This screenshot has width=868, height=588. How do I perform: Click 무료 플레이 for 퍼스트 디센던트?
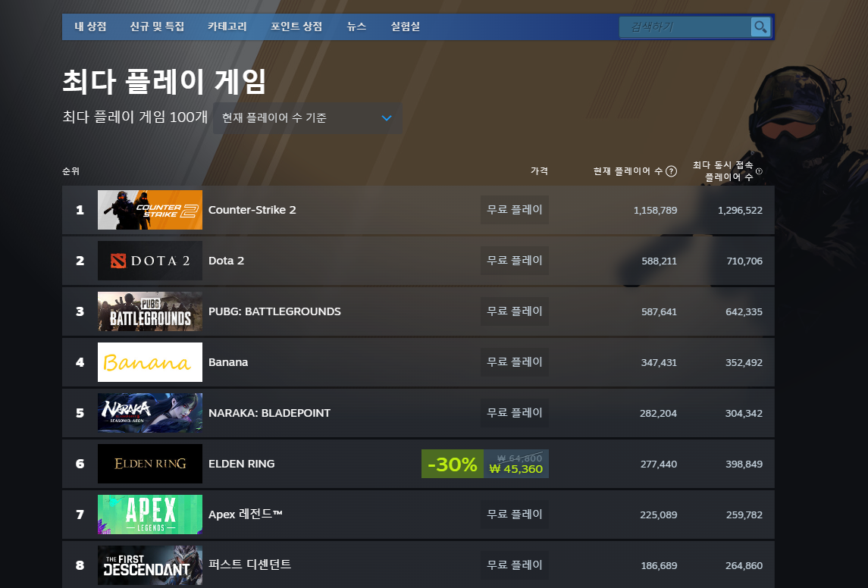[x=514, y=565]
